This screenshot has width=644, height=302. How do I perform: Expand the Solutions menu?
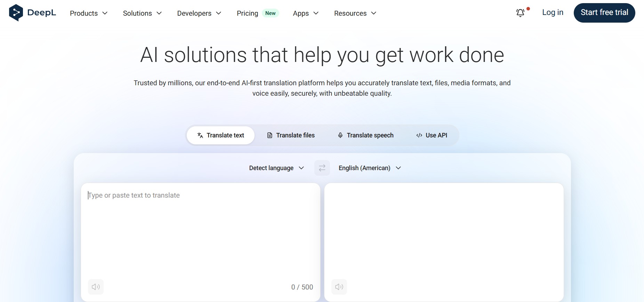pyautogui.click(x=142, y=13)
